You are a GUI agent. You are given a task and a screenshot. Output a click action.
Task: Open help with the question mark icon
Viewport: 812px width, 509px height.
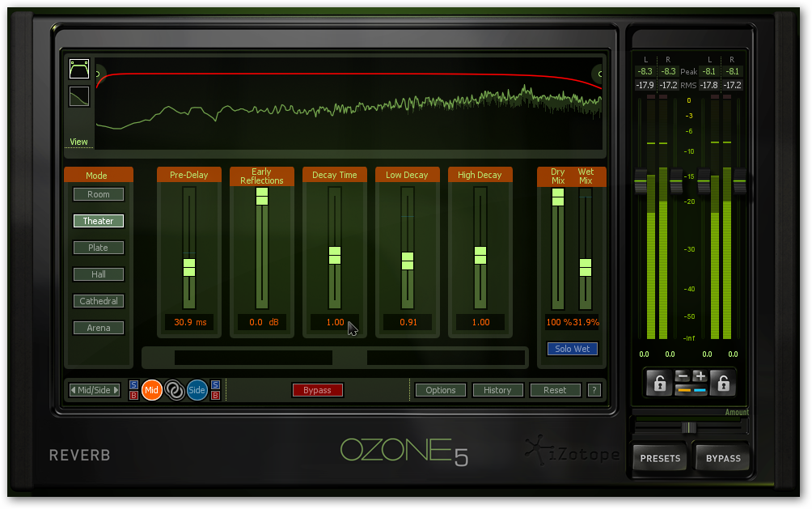(594, 390)
